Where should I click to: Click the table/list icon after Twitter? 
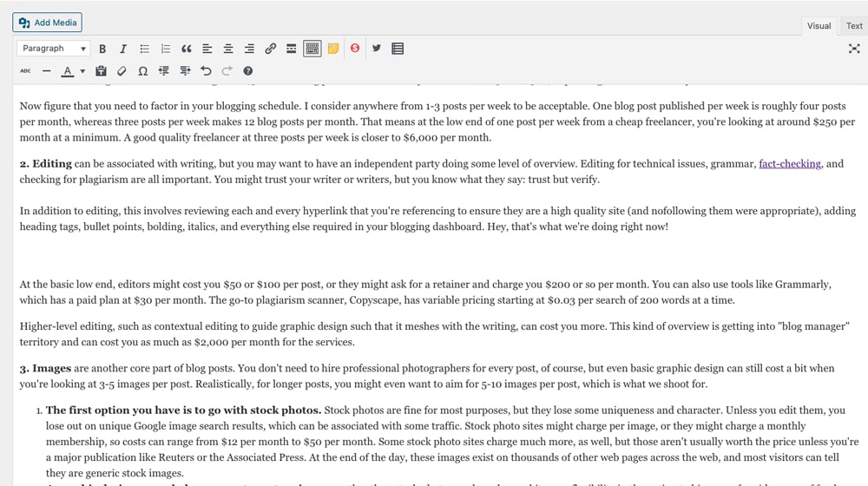point(398,49)
